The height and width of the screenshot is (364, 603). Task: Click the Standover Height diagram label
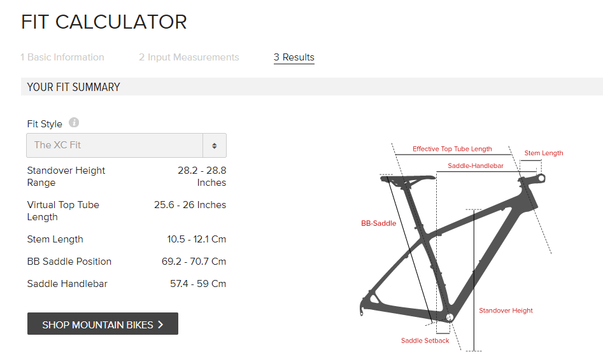506,311
